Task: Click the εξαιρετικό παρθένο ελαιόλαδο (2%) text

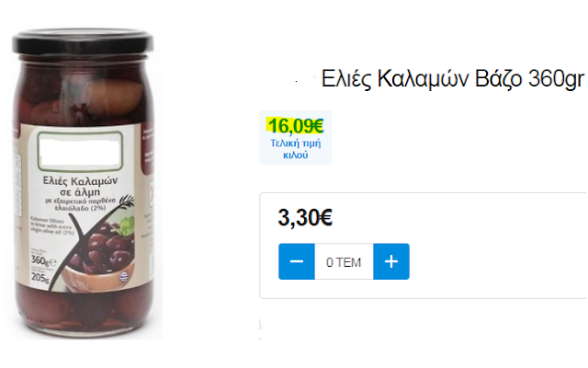Action: (80, 204)
